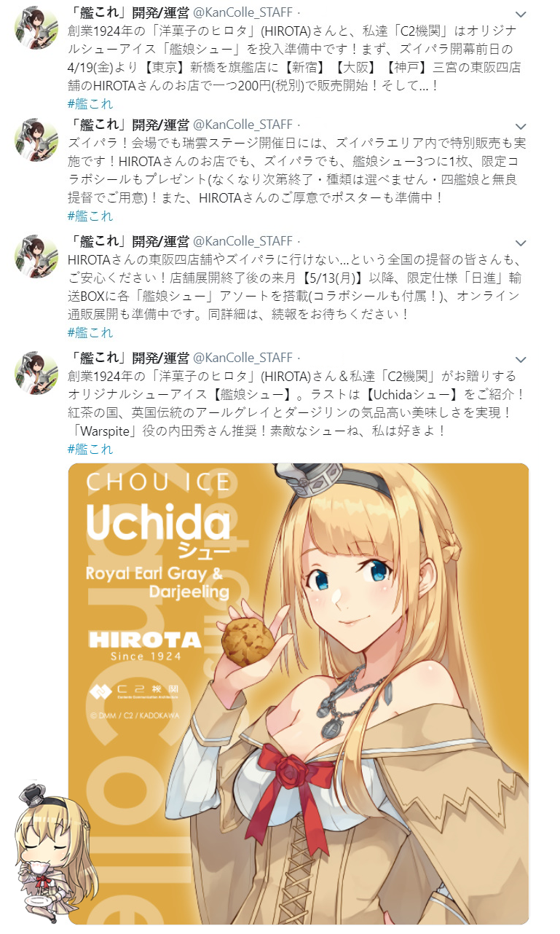This screenshot has width=560, height=934.
Task: Expand the fourth tweet's chevron menu
Action: tap(521, 359)
